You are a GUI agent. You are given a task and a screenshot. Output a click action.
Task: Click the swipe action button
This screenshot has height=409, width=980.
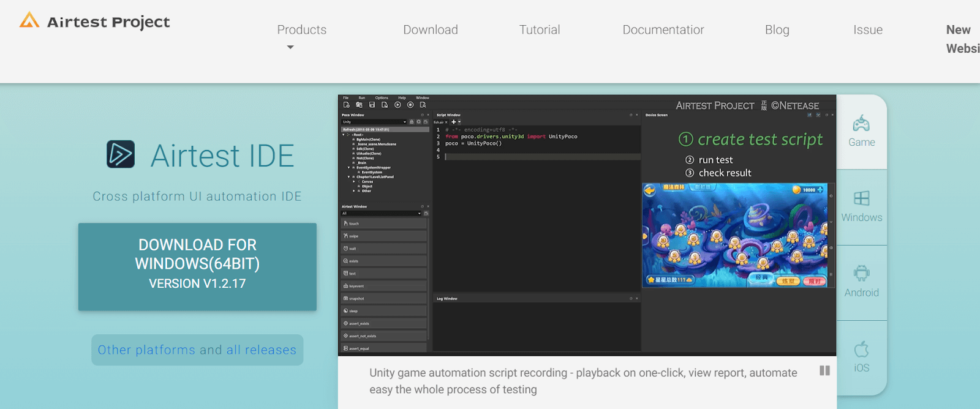pos(383,236)
